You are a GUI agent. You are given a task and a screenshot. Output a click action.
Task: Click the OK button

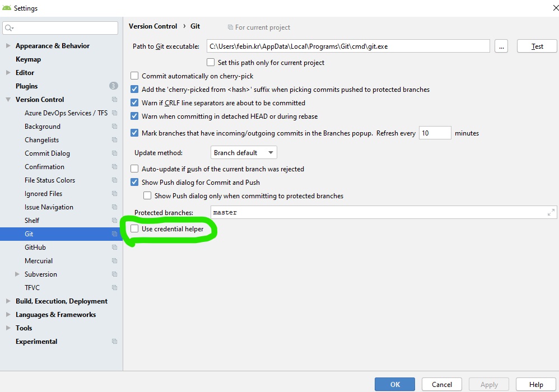(x=395, y=385)
